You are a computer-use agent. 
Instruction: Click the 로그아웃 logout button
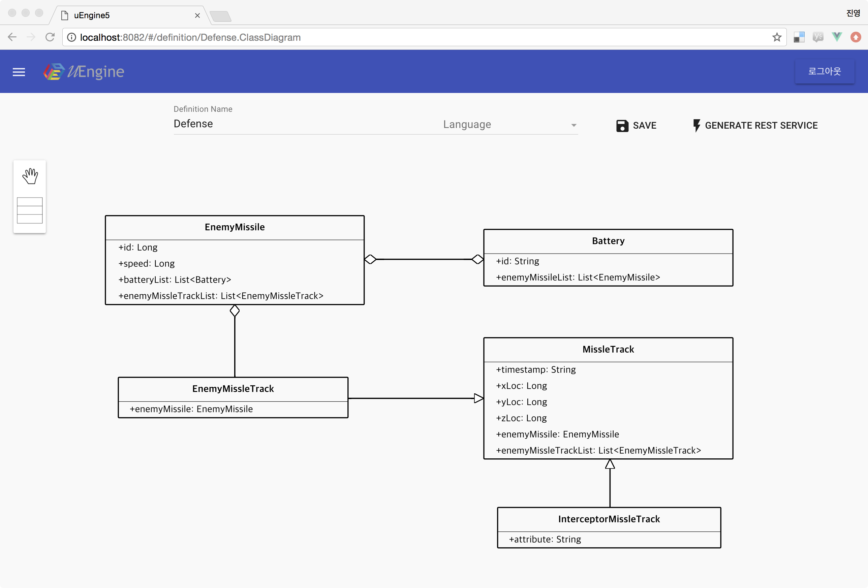click(x=824, y=71)
